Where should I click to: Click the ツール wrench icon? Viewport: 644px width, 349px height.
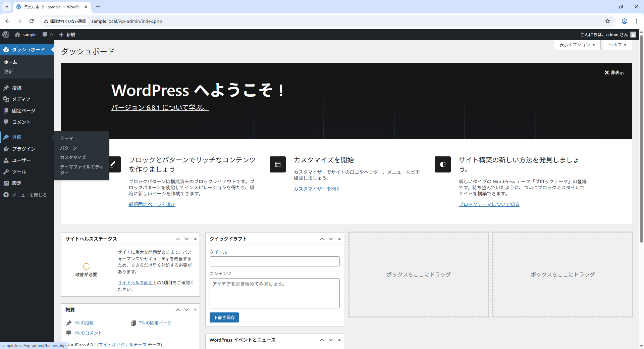point(6,172)
